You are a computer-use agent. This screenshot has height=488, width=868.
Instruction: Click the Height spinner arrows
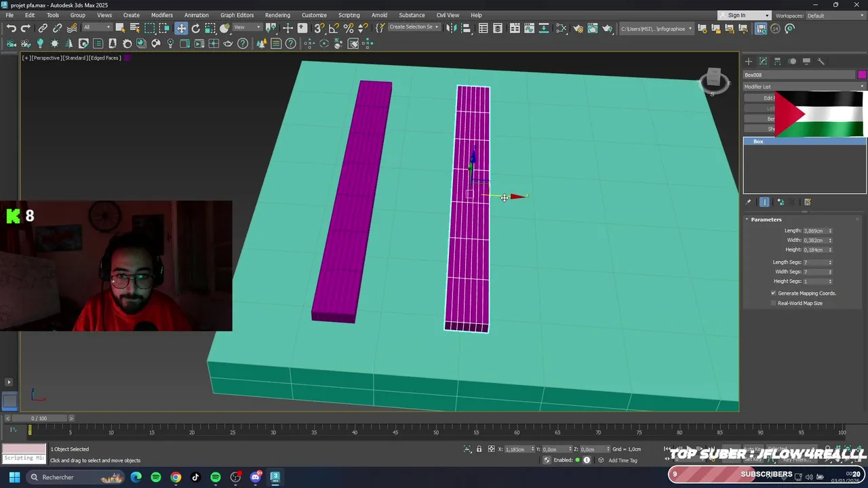coord(830,250)
